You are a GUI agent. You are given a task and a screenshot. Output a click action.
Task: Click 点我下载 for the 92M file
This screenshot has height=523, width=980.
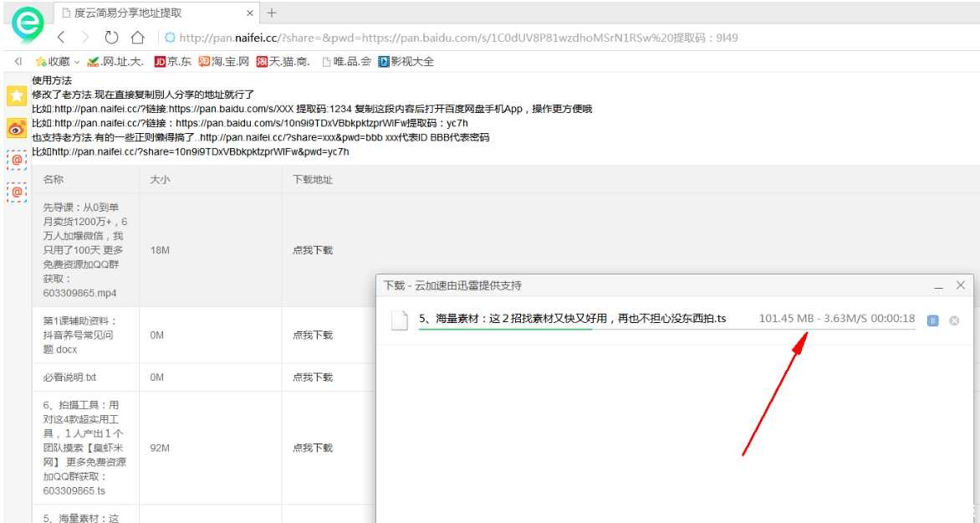[x=313, y=448]
